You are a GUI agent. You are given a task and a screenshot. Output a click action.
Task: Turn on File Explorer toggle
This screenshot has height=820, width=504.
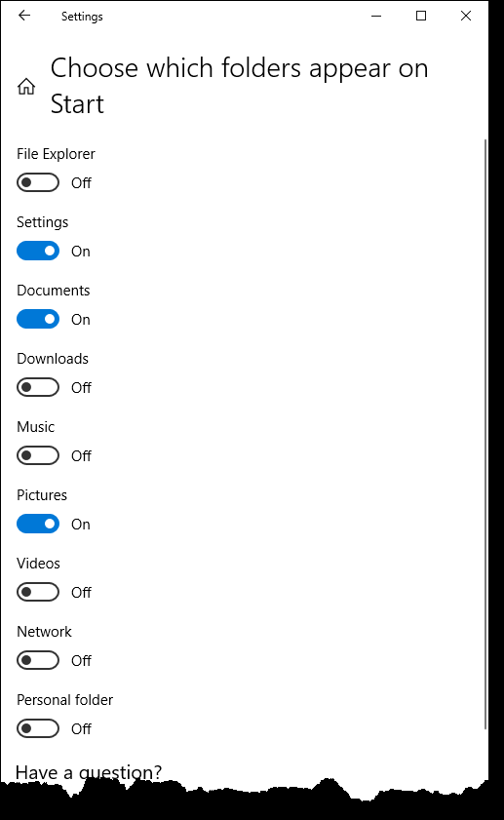[38, 183]
